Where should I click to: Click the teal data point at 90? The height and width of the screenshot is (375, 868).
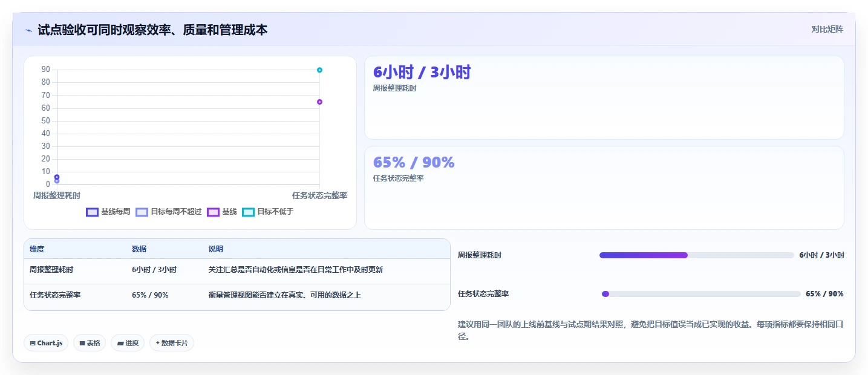pyautogui.click(x=319, y=70)
